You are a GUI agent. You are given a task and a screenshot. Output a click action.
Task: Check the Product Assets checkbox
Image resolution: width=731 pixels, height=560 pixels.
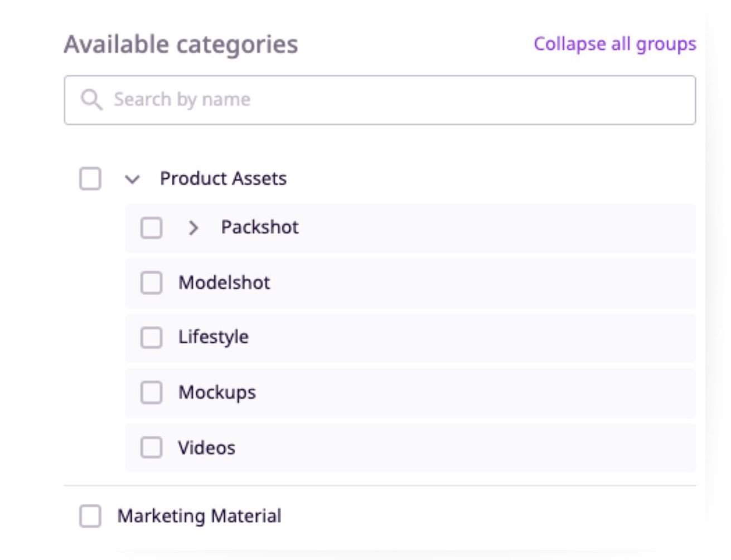click(90, 178)
